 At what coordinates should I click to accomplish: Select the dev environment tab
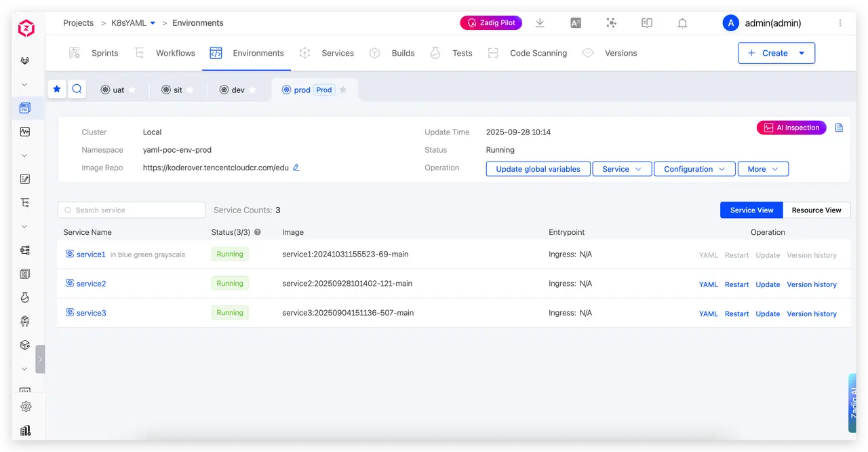click(x=237, y=90)
